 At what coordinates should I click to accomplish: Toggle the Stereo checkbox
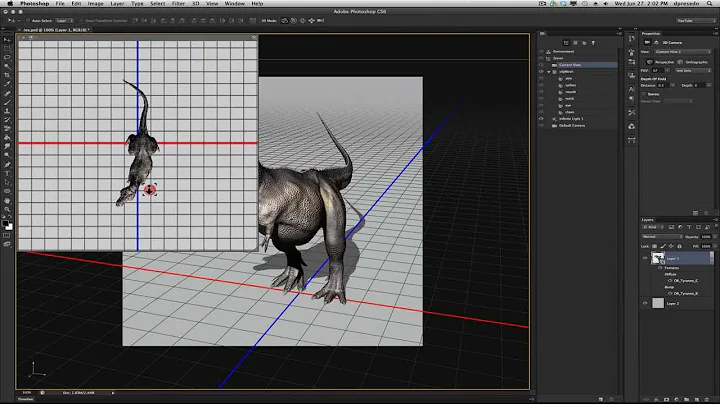click(644, 94)
